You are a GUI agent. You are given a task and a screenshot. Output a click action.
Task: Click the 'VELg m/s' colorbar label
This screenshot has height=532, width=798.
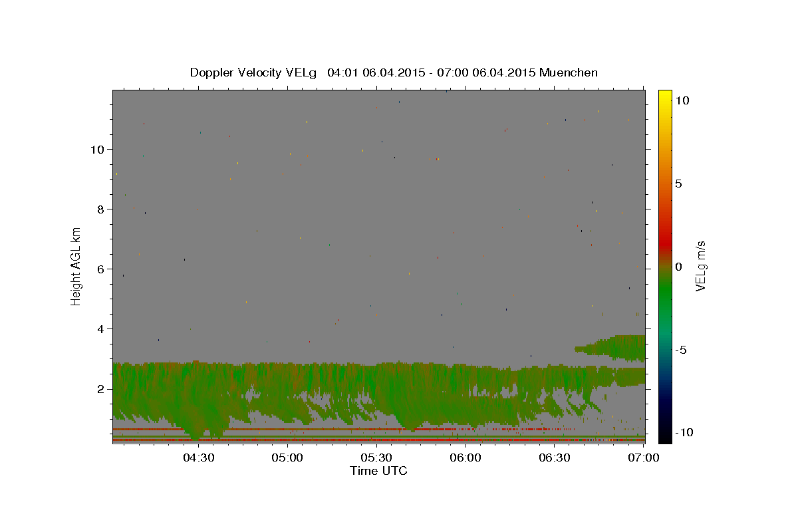pos(700,267)
